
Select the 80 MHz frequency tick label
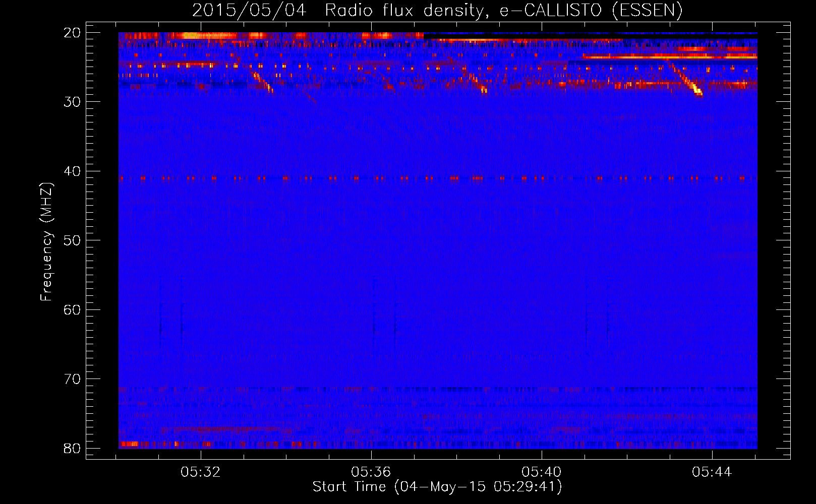click(72, 448)
